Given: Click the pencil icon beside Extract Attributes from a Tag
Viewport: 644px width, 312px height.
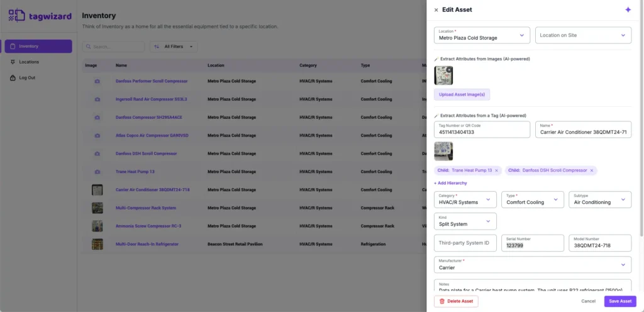Looking at the screenshot, I should (436, 116).
